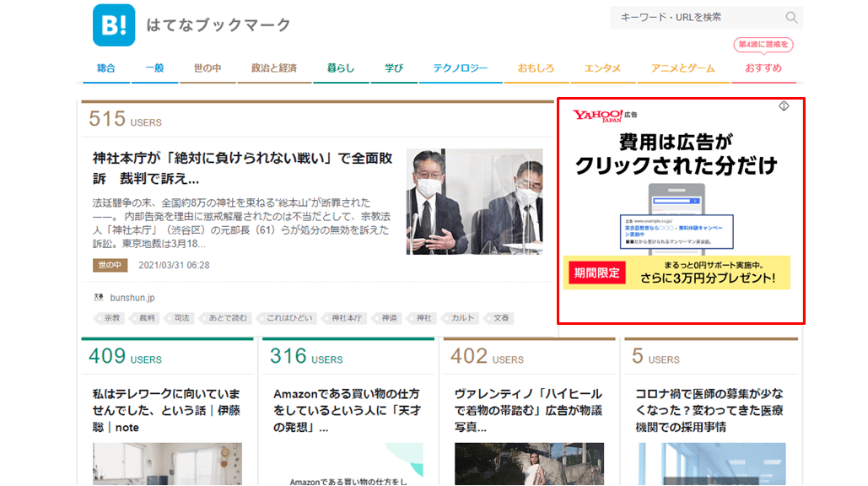Open the 政治と経済 tab

click(x=274, y=68)
